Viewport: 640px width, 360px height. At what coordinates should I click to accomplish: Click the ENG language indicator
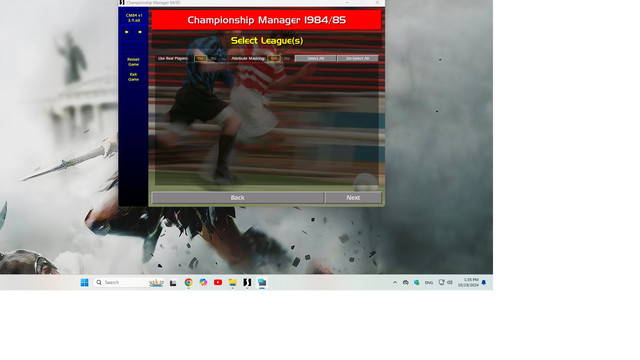pos(429,282)
